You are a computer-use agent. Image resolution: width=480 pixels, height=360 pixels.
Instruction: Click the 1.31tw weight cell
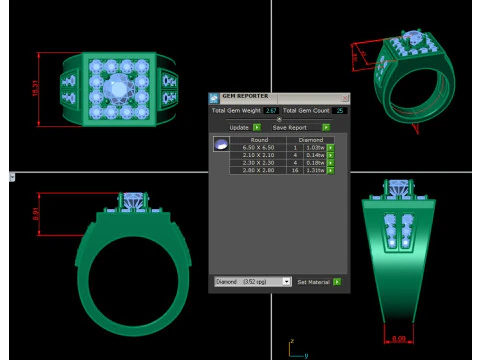coord(315,171)
